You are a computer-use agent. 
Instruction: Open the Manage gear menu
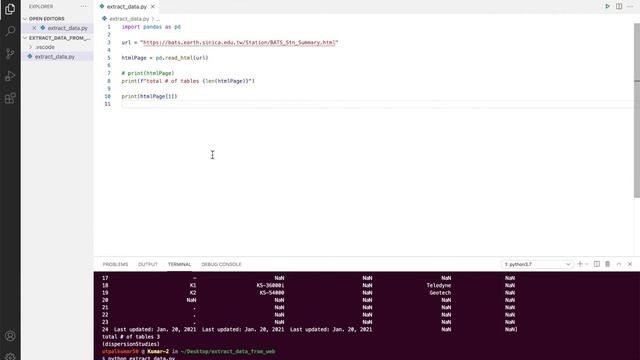tap(10, 356)
